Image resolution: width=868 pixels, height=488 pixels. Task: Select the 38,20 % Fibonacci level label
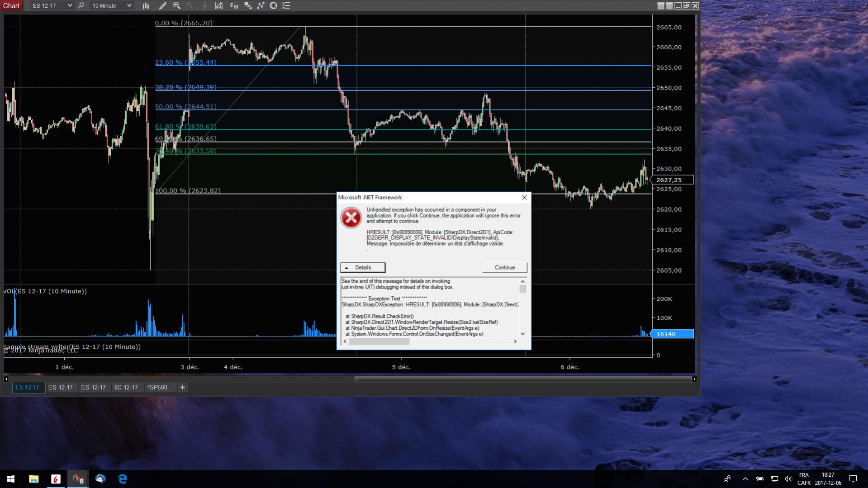tap(186, 87)
